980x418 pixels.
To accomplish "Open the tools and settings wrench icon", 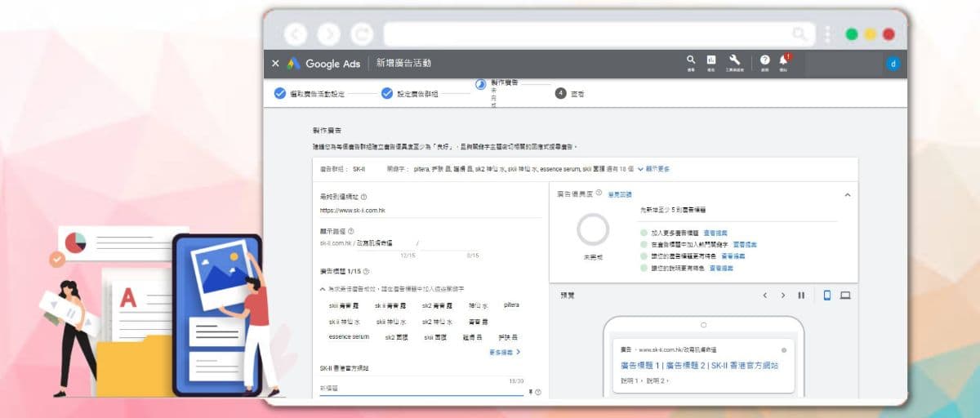I will click(x=734, y=61).
